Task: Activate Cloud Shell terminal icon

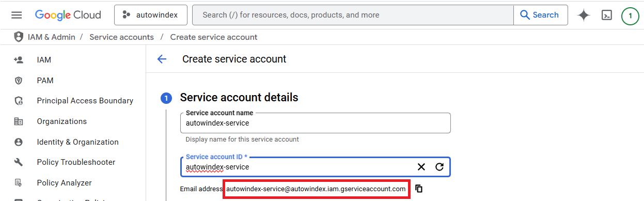Action: click(x=607, y=16)
